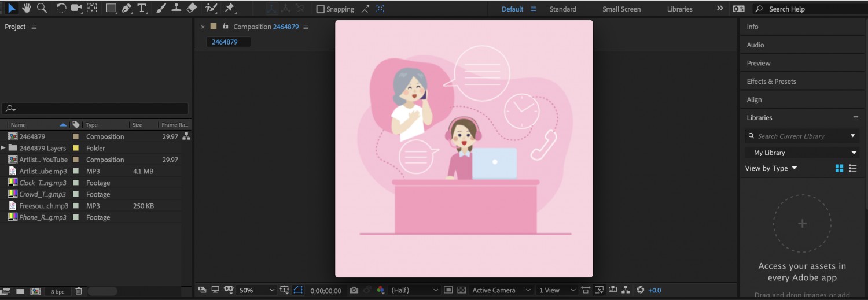Click the +0.0 exposure value
The image size is (868, 300).
pyautogui.click(x=654, y=290)
